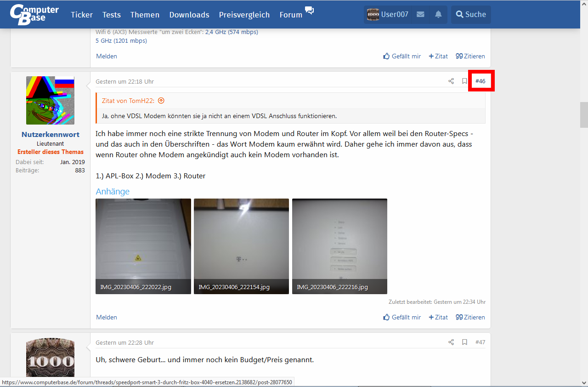Open the Preisvergleich section

[244, 15]
